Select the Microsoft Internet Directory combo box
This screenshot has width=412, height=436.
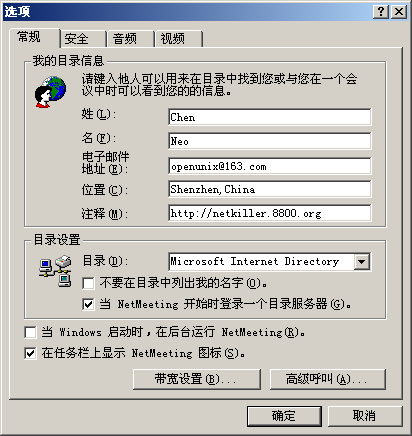pos(269,262)
